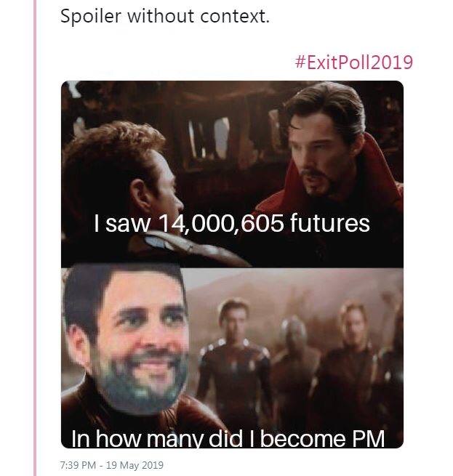Click the 'I saw 14,000,605 futures' caption

pyautogui.click(x=232, y=223)
